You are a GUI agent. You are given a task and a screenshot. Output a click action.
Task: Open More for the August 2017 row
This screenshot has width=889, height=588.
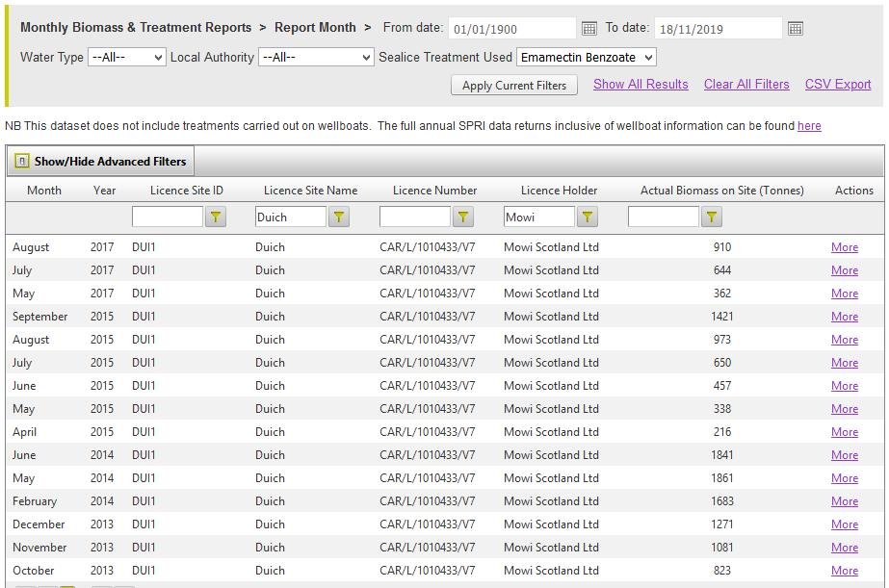pos(845,247)
